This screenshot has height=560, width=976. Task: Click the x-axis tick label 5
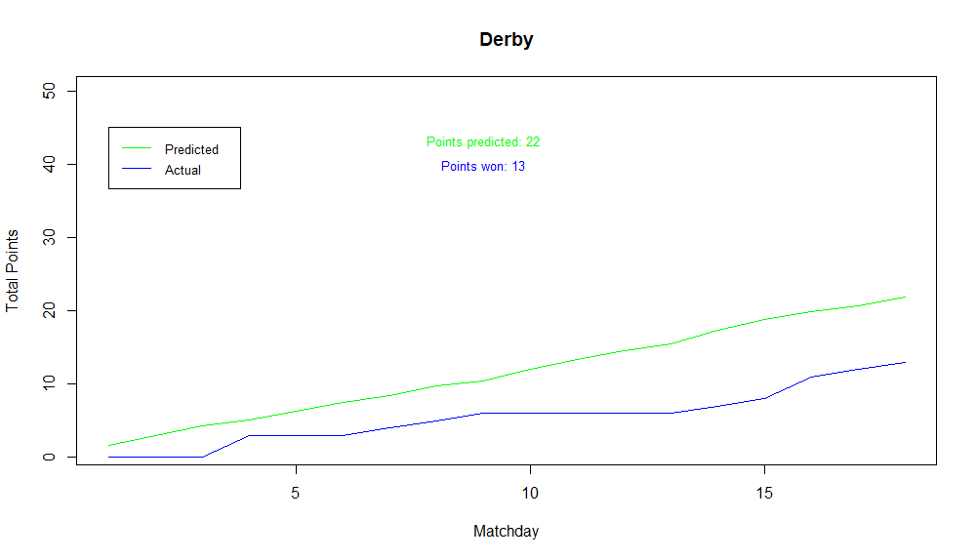[295, 493]
